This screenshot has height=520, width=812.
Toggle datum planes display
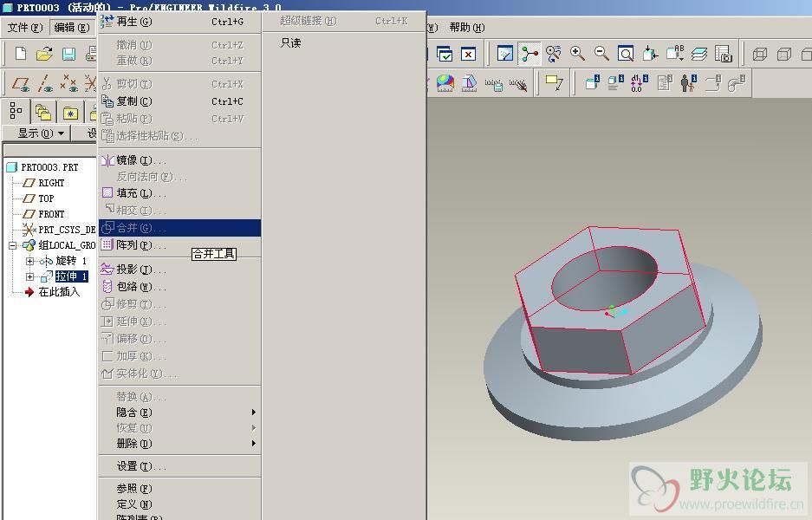pos(22,83)
